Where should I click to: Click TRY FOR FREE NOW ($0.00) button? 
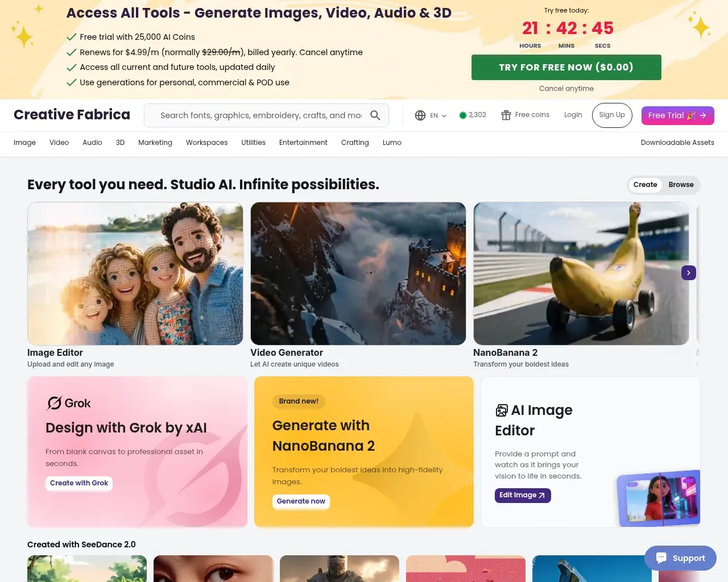[x=566, y=67]
